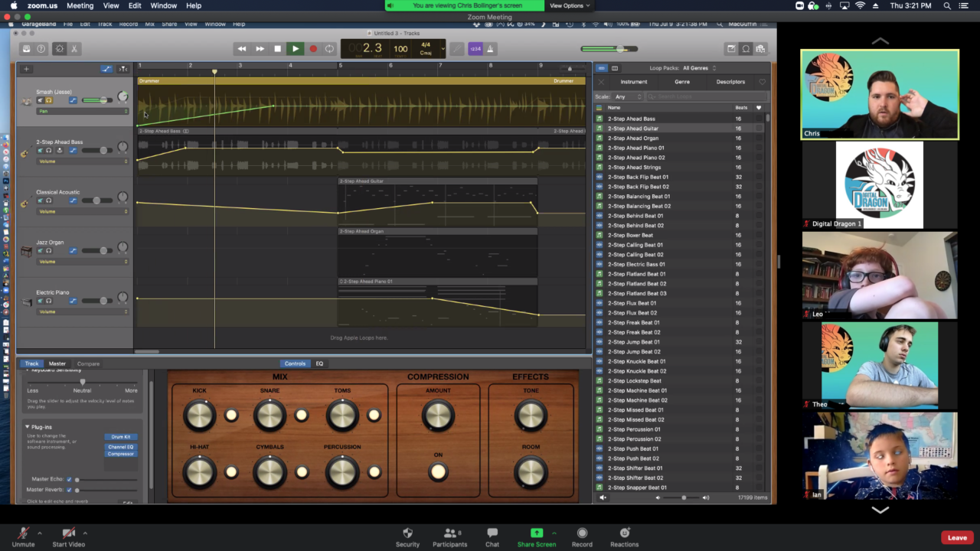Click the scissors Editors icon

tap(75, 49)
